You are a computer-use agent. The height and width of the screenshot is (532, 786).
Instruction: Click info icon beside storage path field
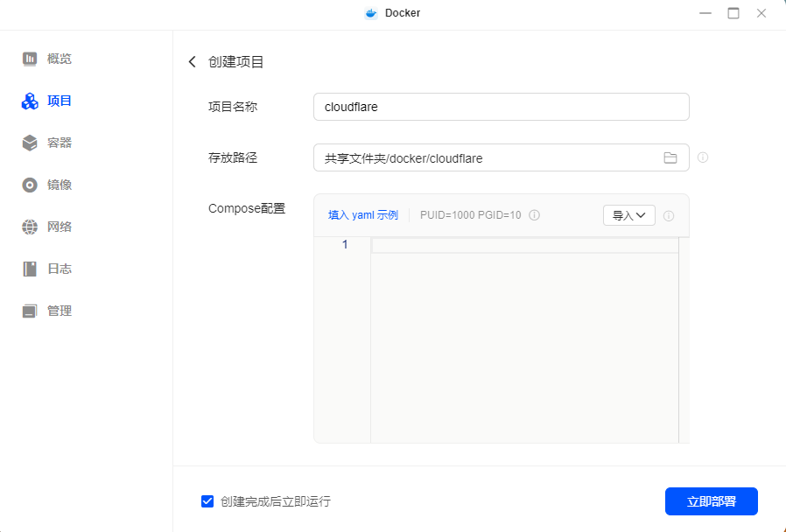pyautogui.click(x=702, y=158)
